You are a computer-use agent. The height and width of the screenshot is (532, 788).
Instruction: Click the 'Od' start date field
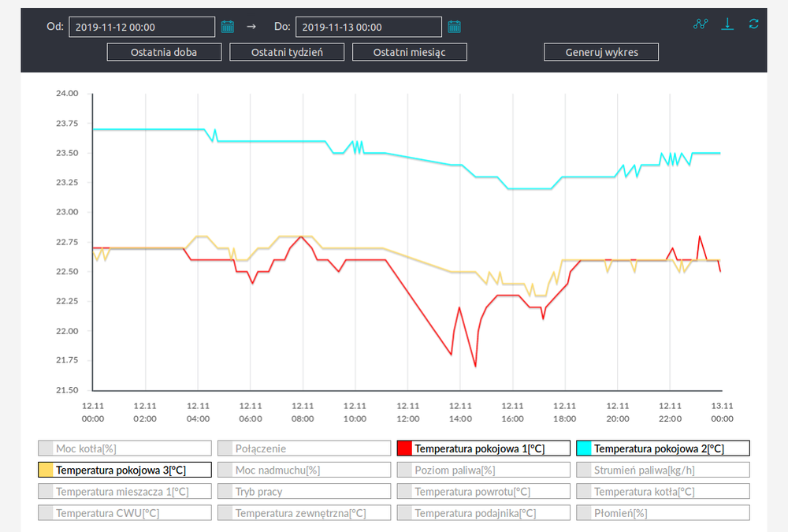point(142,27)
